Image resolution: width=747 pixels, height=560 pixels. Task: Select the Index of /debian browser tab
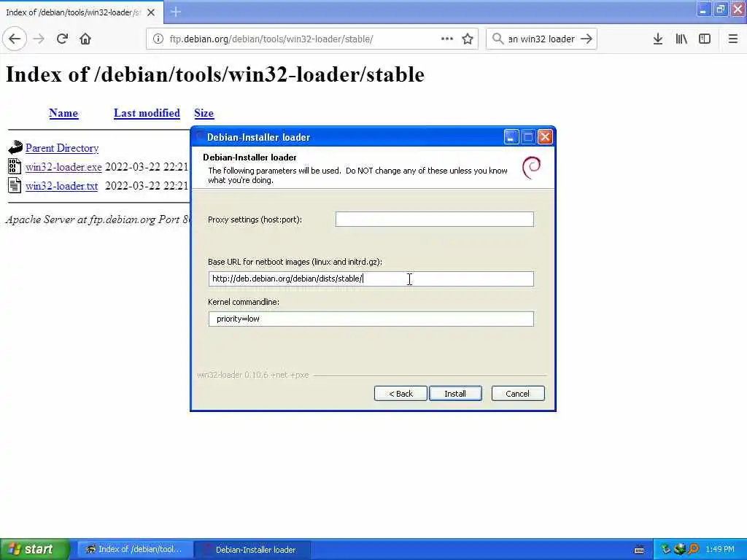coord(81,12)
